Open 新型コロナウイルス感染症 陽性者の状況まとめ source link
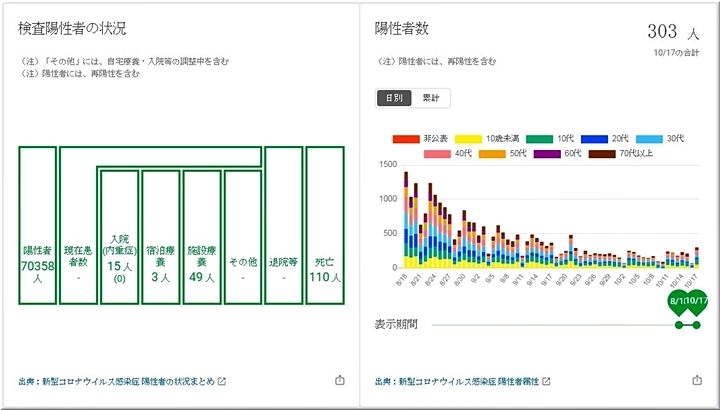720x410 pixels. [x=116, y=381]
